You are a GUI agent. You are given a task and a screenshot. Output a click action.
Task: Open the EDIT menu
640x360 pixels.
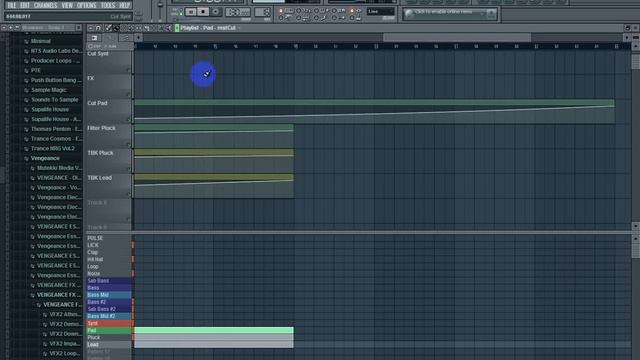click(x=25, y=5)
